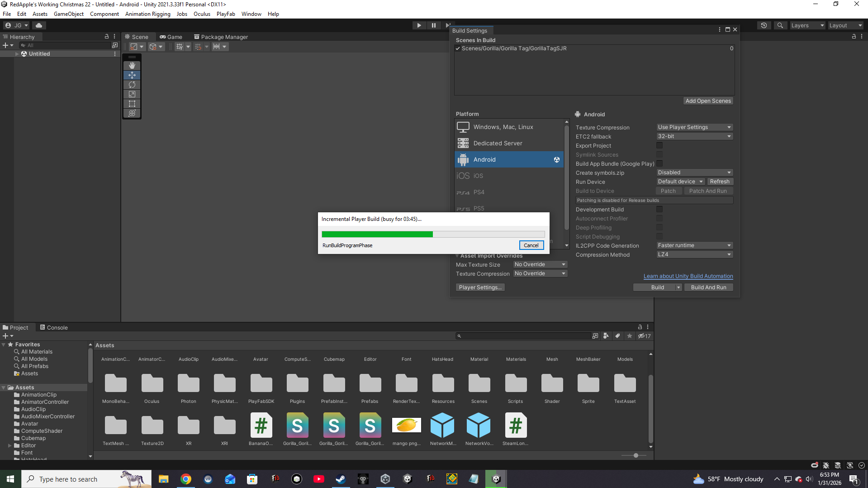Select the Rotate tool in Scene view
The height and width of the screenshot is (488, 868).
tap(132, 85)
